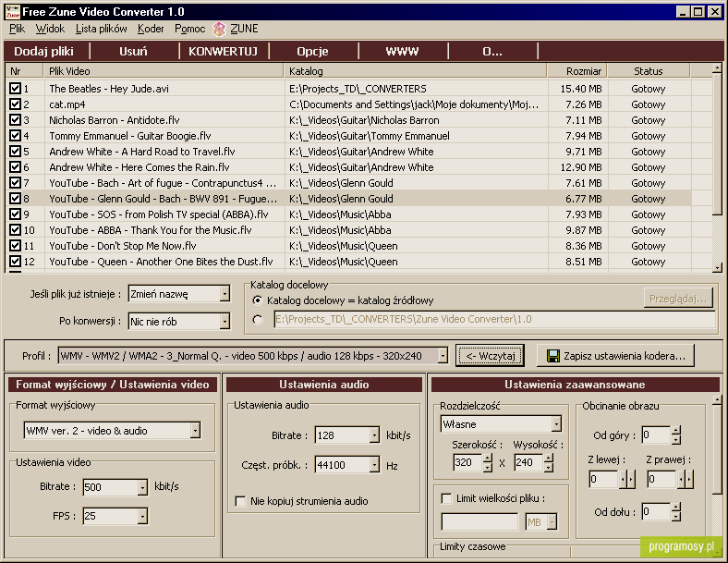Open Opcje from the toolbar
The width and height of the screenshot is (728, 563).
click(312, 51)
